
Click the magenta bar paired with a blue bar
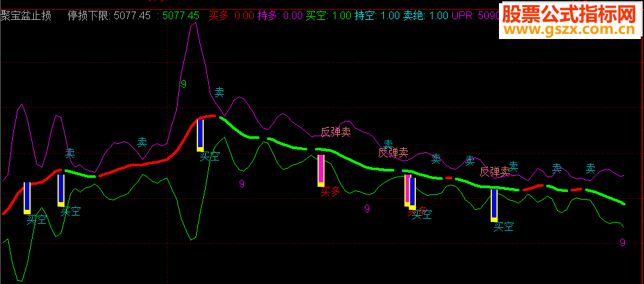(x=408, y=191)
